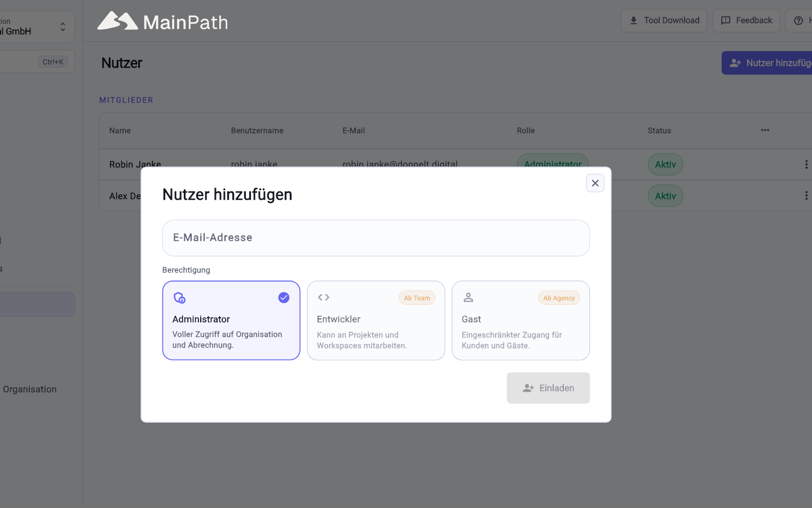Open the Feedback button
Screen dimensions: 812x508
[x=746, y=20]
